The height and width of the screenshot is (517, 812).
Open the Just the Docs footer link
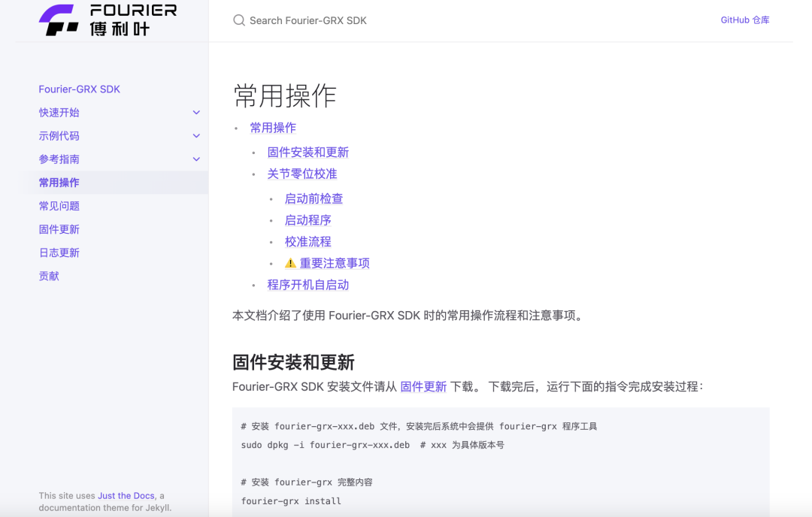tap(126, 495)
